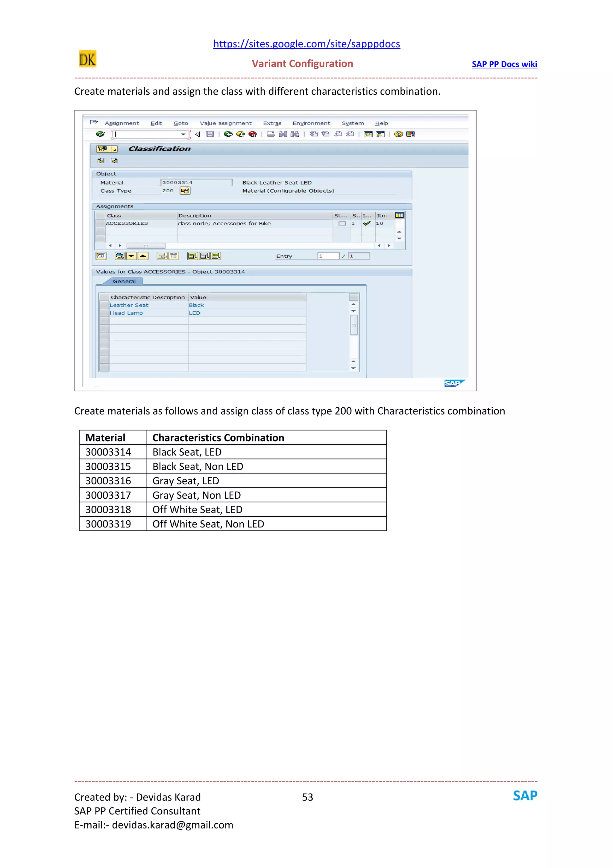613x868 pixels.
Task: Click the Find Next binoculars icon
Action: tap(295, 134)
